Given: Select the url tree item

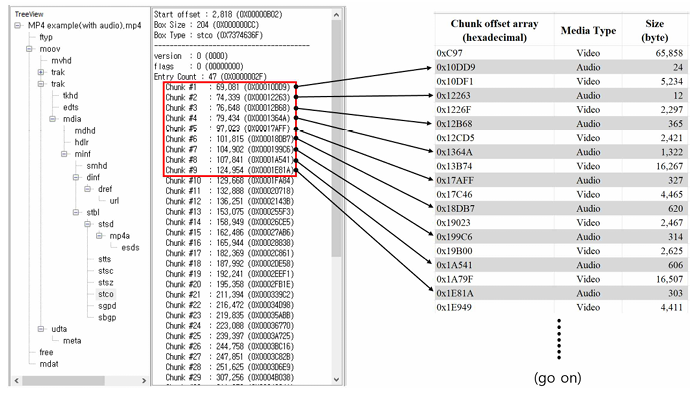Looking at the screenshot, I should 114,201.
